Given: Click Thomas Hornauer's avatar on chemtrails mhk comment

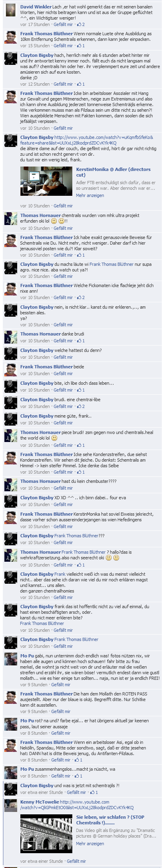Looking at the screenshot, I should (x=11, y=219).
